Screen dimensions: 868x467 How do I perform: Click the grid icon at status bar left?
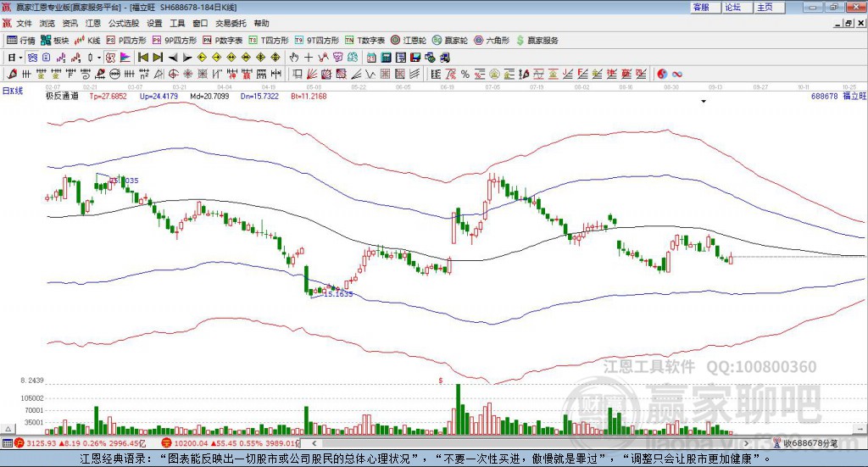(x=7, y=443)
